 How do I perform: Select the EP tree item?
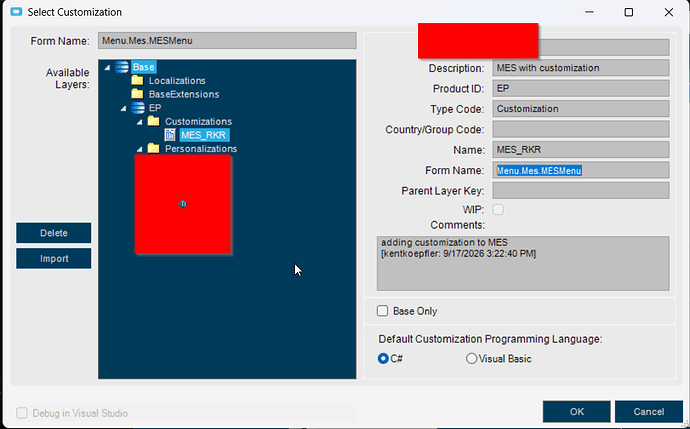155,108
